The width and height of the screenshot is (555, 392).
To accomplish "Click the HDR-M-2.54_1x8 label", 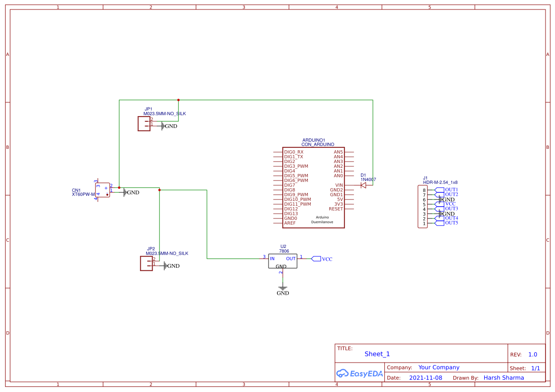I will (440, 182).
